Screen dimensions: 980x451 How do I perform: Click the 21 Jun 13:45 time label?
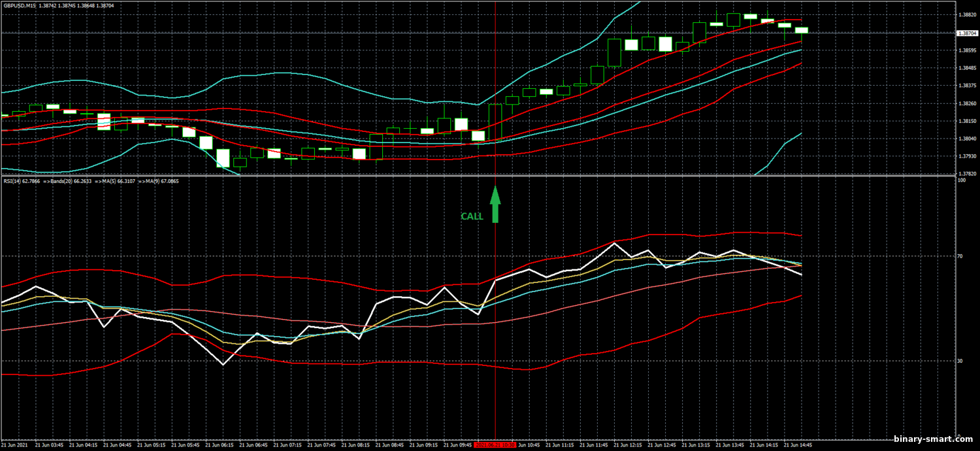click(x=729, y=445)
